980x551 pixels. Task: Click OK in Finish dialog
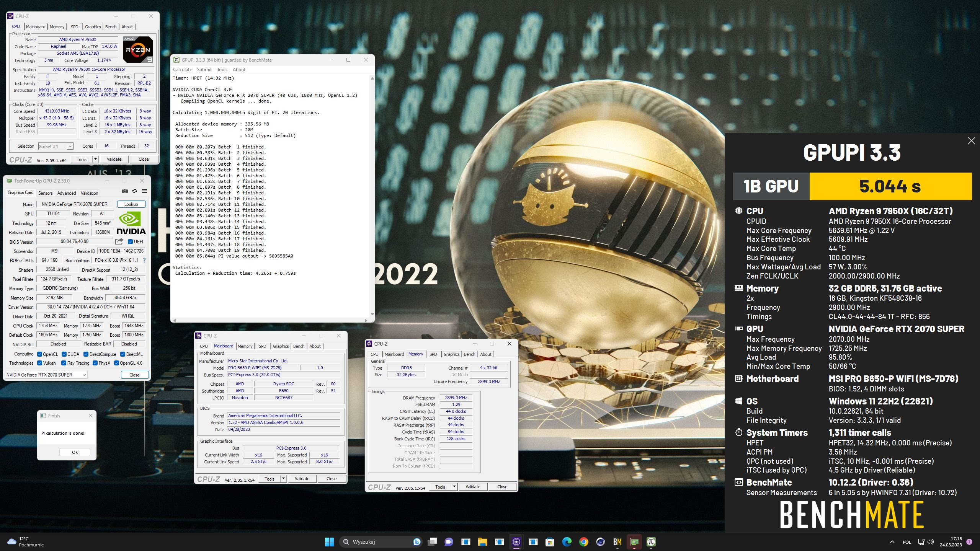[75, 452]
